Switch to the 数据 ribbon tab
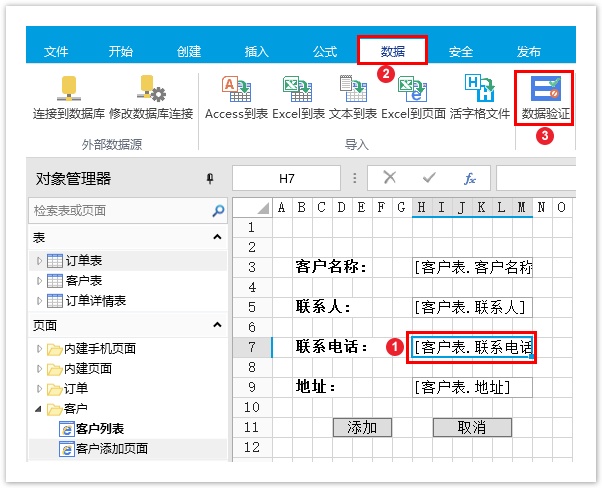 click(x=393, y=51)
